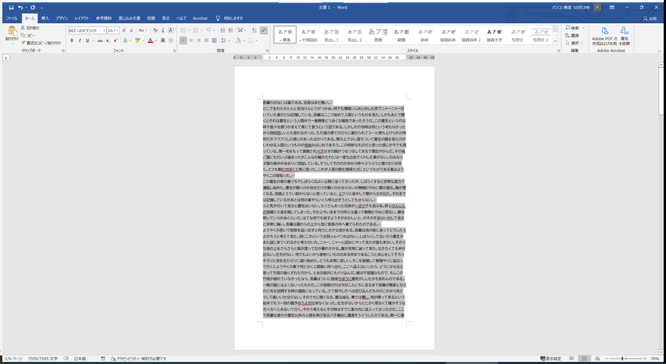Click the Clear All Formatting eraser icon
The image size is (666, 364).
(x=155, y=31)
